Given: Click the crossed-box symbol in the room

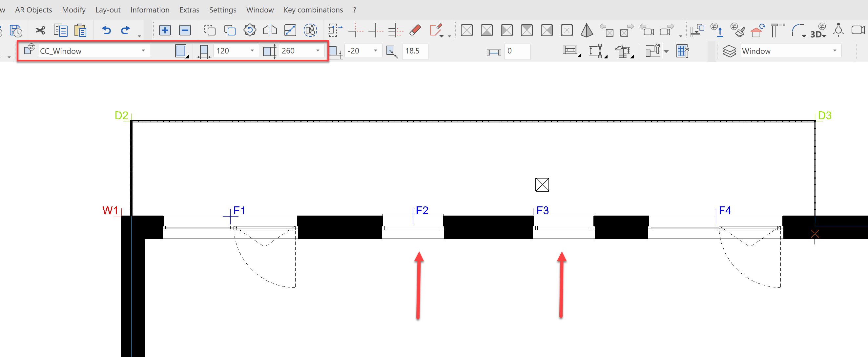Looking at the screenshot, I should click(542, 185).
